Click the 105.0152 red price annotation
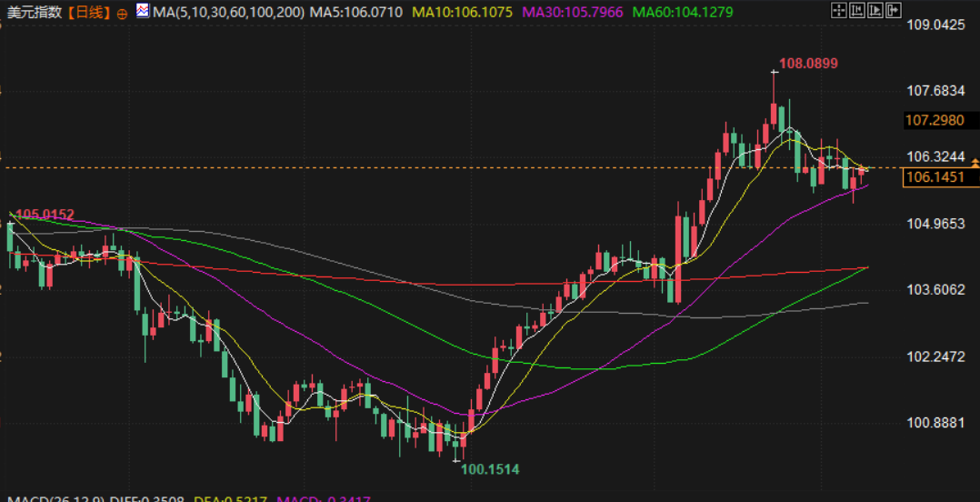 pos(45,215)
